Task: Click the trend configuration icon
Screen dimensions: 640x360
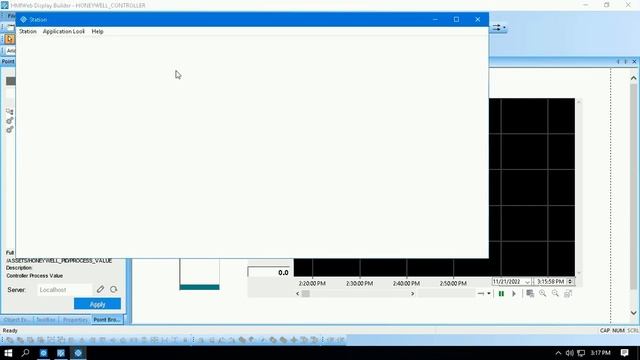Action: tap(530, 293)
